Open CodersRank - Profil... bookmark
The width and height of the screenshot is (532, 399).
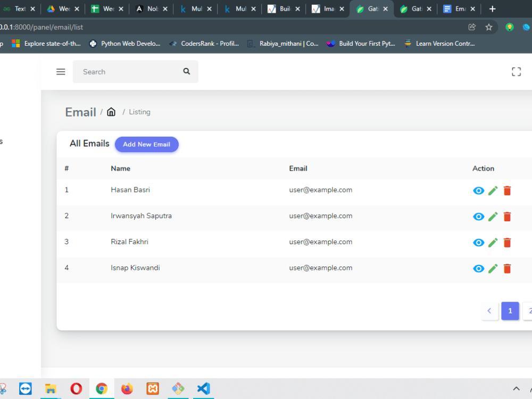(x=204, y=44)
